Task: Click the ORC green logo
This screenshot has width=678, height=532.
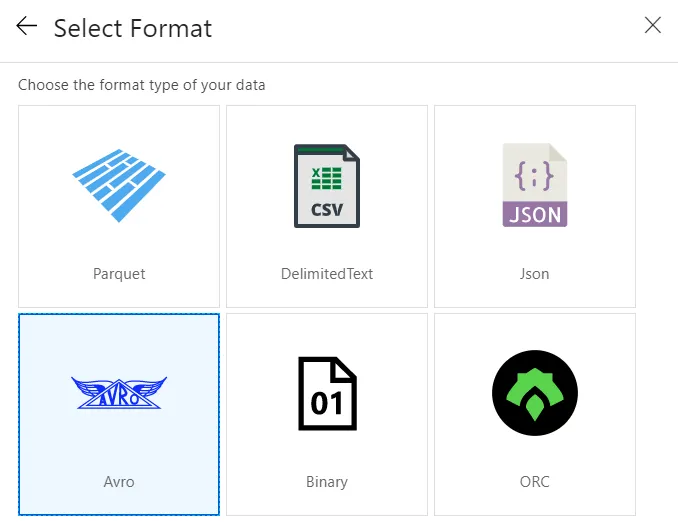Action: (x=535, y=393)
